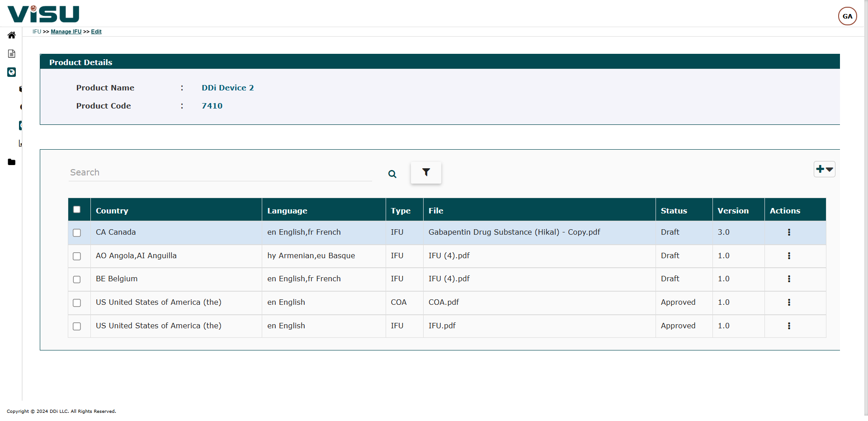868x421 pixels.
Task: Click the Gabapentin Drug Substance file name
Action: pyautogui.click(x=514, y=232)
